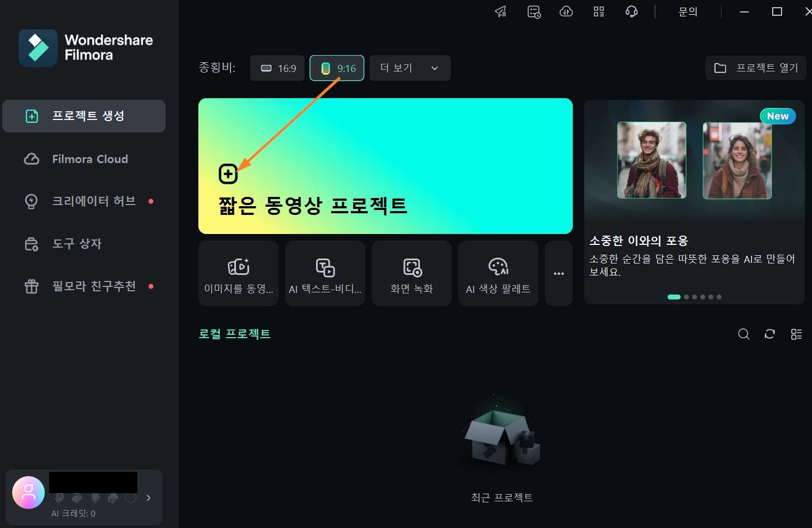Screen dimensions: 812x528
Task: Select the 로컬 프로젝트 tab
Action: 234,334
